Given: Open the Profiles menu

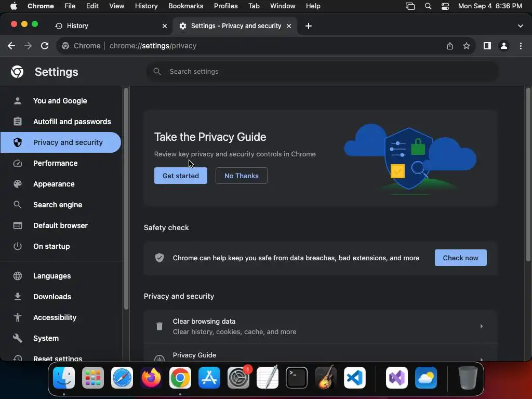Looking at the screenshot, I should coord(225,6).
